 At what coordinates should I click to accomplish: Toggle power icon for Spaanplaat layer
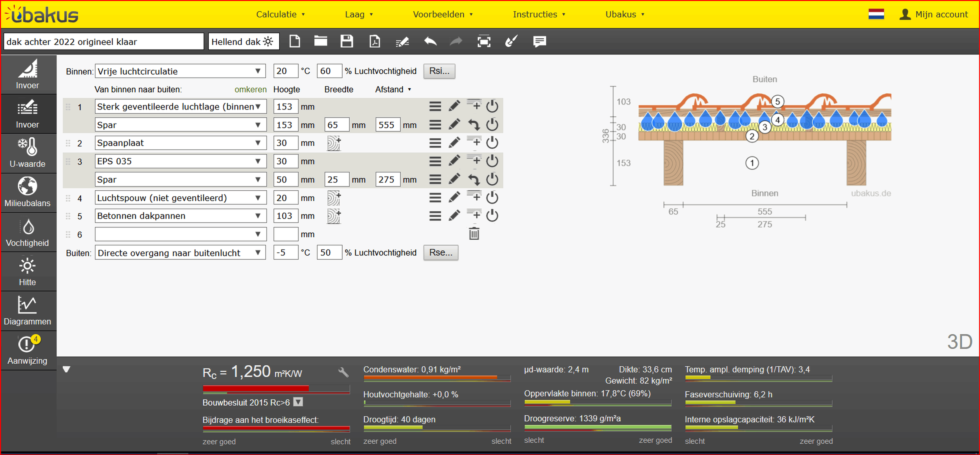coord(492,143)
